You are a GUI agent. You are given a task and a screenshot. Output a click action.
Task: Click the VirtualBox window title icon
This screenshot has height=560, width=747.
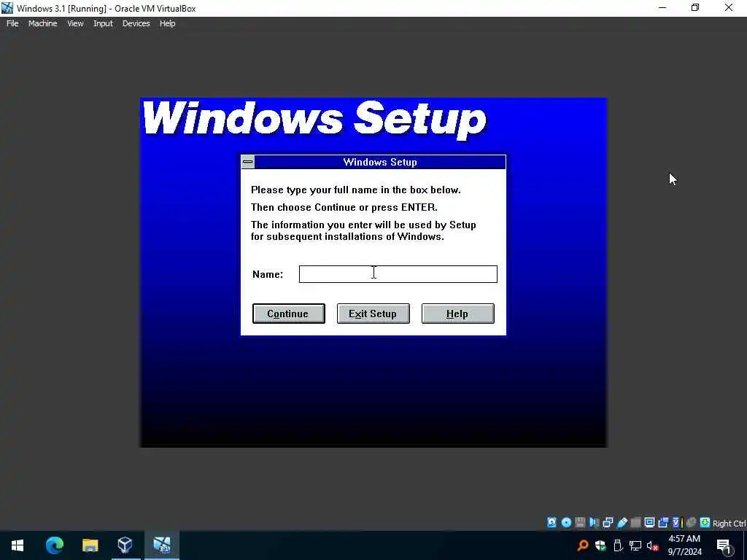point(7,8)
